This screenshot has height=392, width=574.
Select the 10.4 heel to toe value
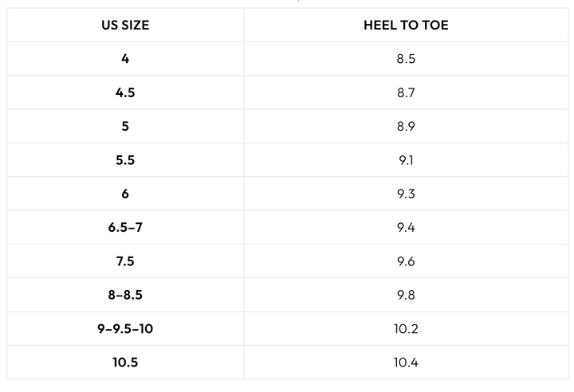tap(406, 363)
